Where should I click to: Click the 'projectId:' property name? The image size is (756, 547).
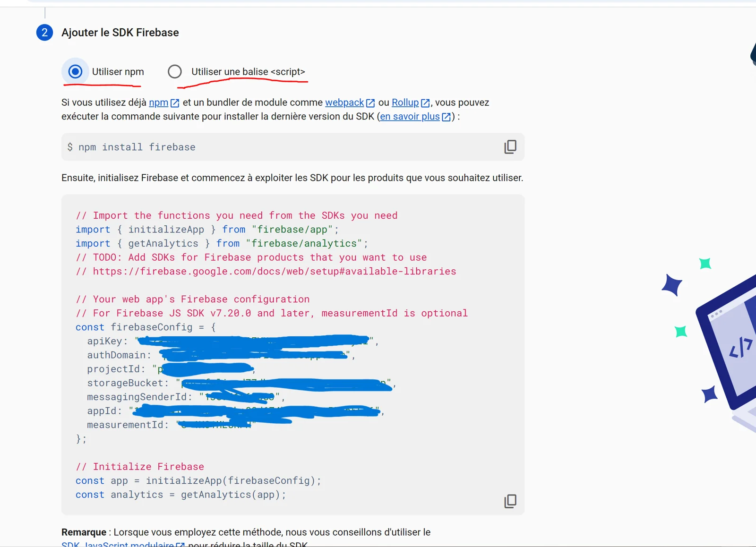(116, 369)
